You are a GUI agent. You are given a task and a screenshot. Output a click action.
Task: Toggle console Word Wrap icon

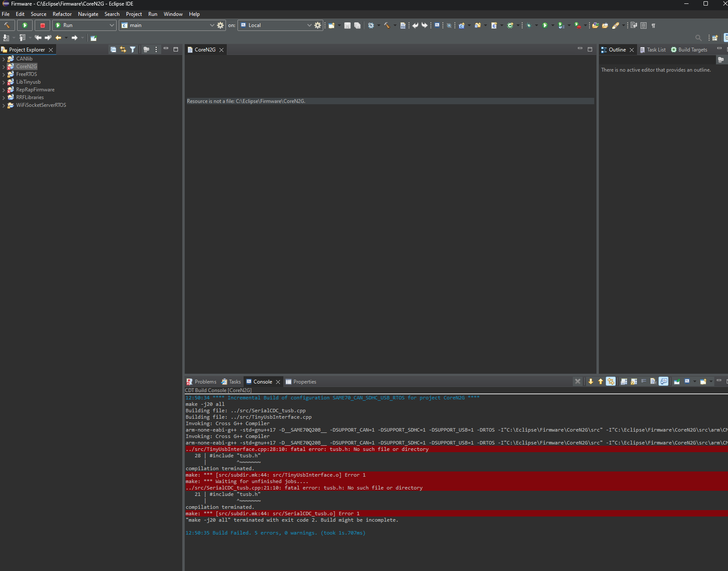(644, 381)
